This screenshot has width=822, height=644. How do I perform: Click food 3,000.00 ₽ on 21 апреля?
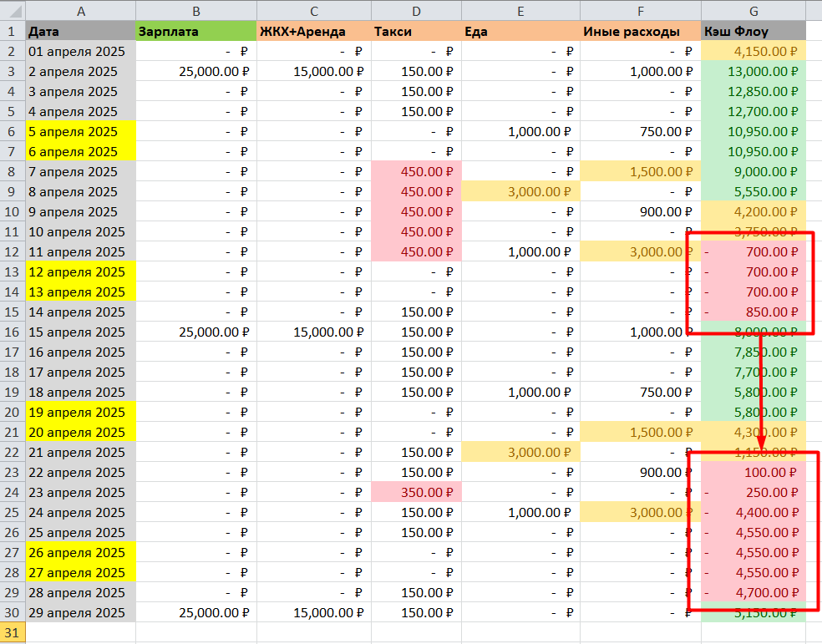click(520, 452)
